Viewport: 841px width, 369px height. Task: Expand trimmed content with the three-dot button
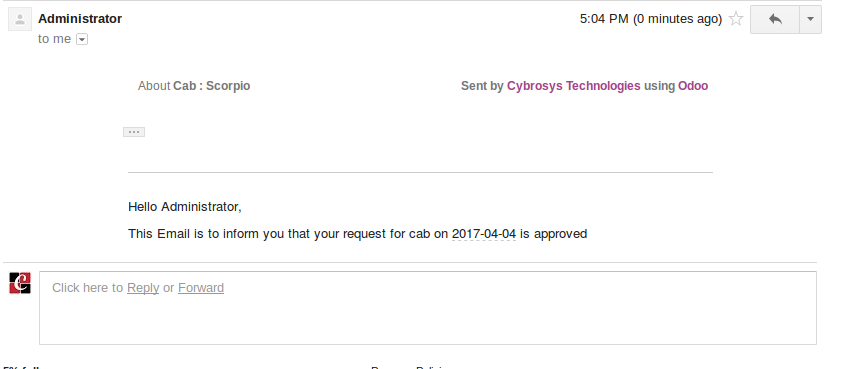134,132
